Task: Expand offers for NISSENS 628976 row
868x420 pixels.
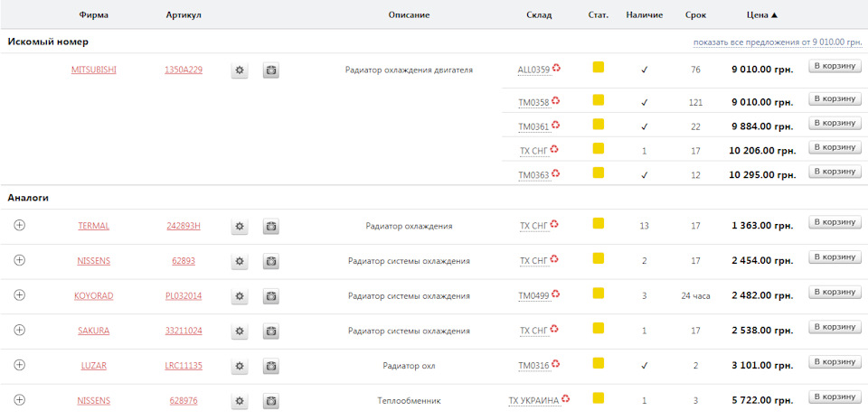Action: click(19, 400)
